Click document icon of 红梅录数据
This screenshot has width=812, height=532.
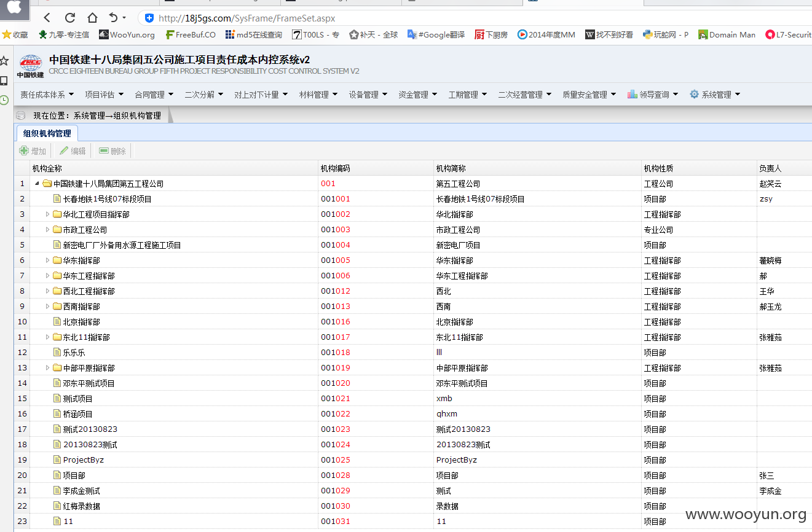click(x=57, y=506)
